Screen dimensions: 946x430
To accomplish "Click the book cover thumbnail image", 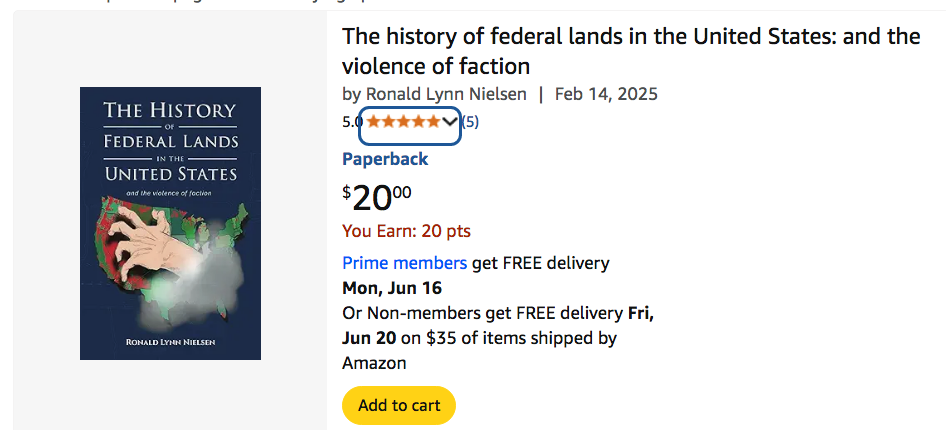I will tap(170, 223).
